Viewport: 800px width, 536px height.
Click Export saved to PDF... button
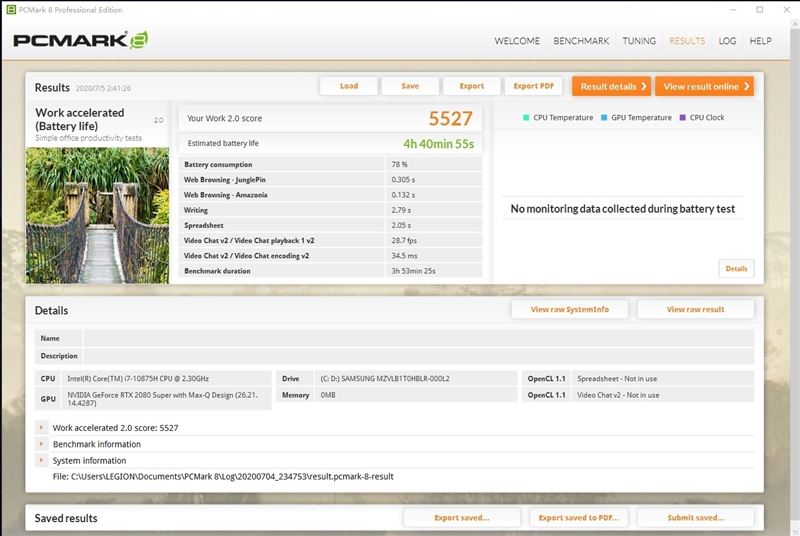coord(579,518)
